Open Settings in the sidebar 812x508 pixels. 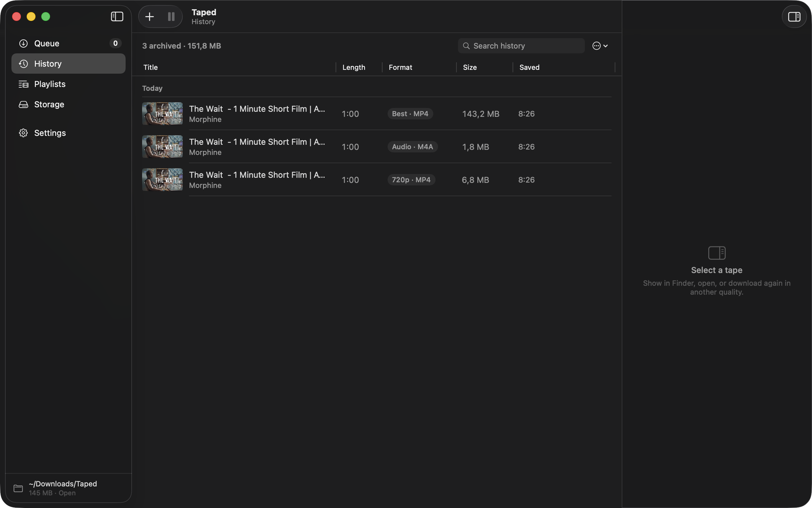[x=69, y=133]
